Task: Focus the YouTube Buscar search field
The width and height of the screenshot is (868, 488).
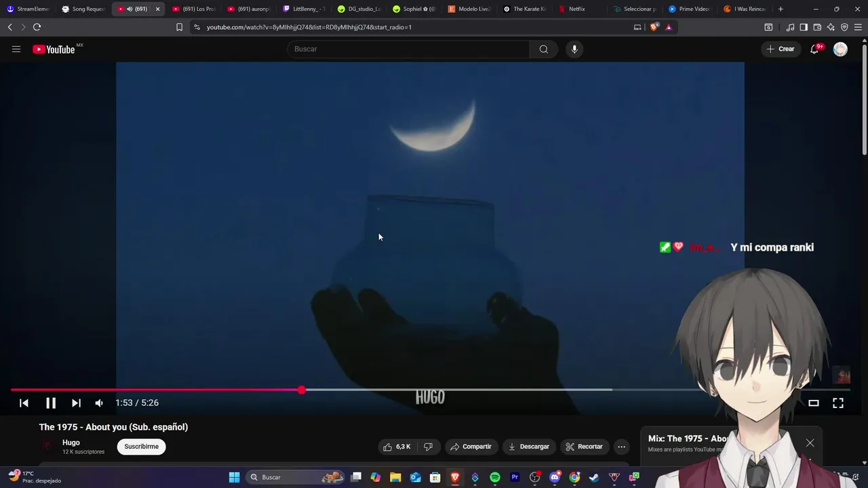Action: (x=409, y=49)
